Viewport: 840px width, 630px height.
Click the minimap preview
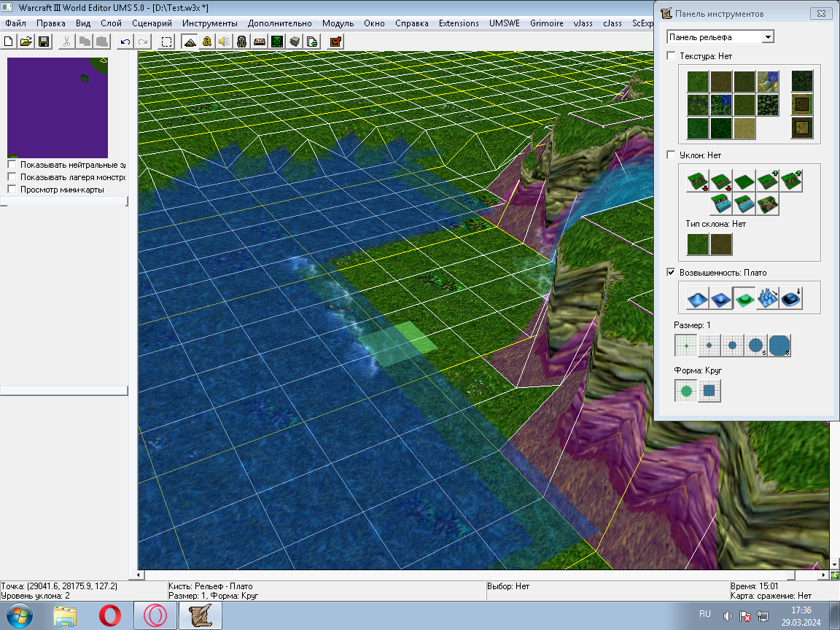pos(58,107)
